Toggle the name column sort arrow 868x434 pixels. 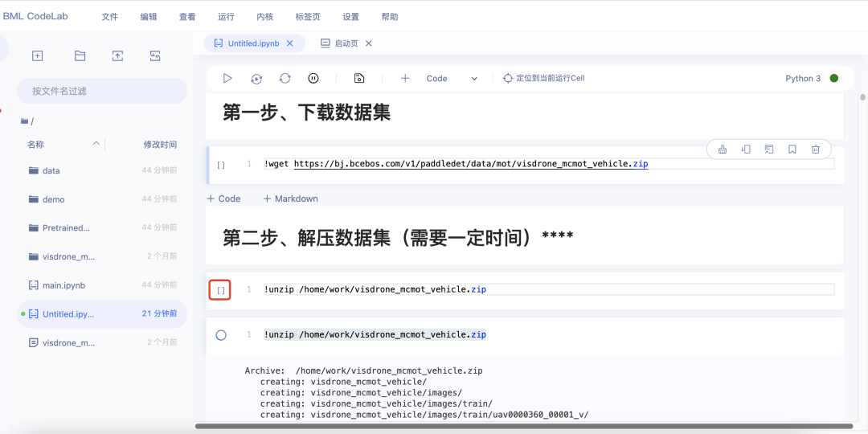click(x=96, y=144)
